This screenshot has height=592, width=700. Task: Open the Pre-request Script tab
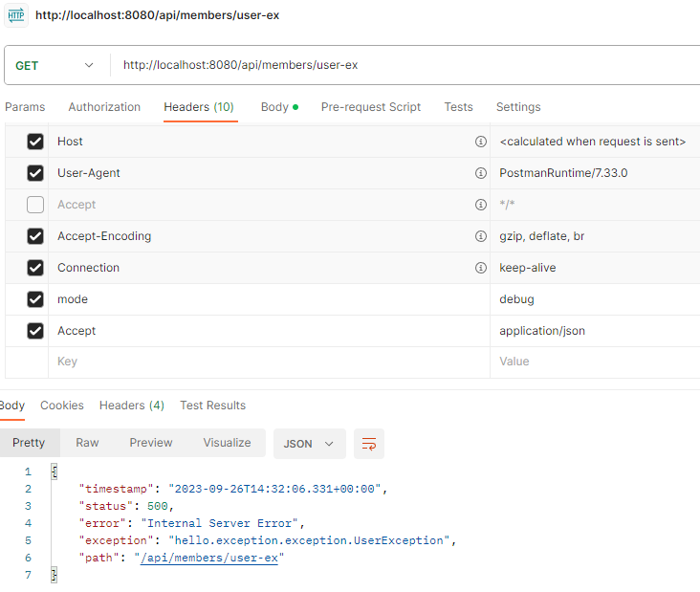tap(370, 107)
